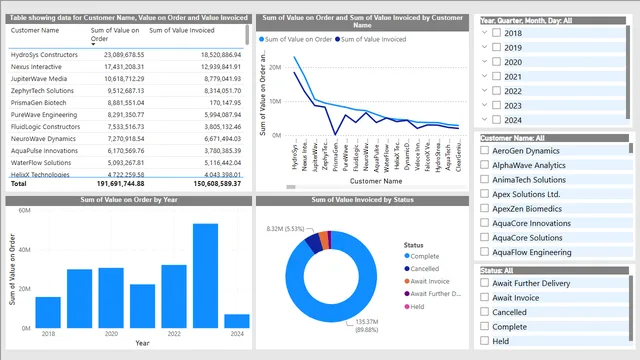Image resolution: width=640 pixels, height=360 pixels.
Task: Tick the 2020 year checkbox
Action: pyautogui.click(x=496, y=62)
